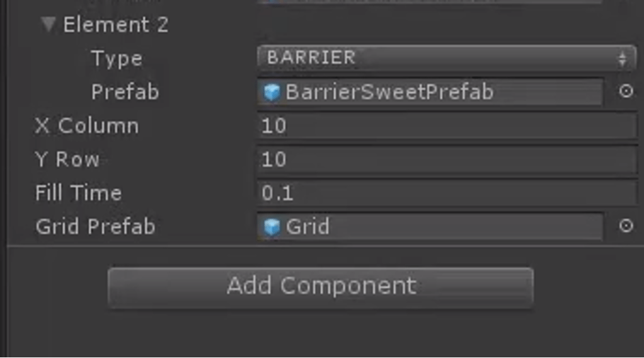Image resolution: width=644 pixels, height=358 pixels.
Task: Click the Prefab property label under Element 2
Action: (x=125, y=92)
